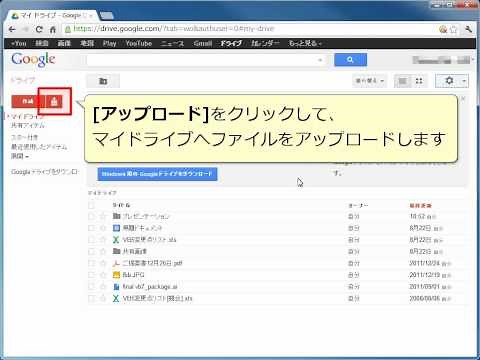This screenshot has height=360, width=480.
Task: Open the search options arrow in search box
Action: point(320,60)
